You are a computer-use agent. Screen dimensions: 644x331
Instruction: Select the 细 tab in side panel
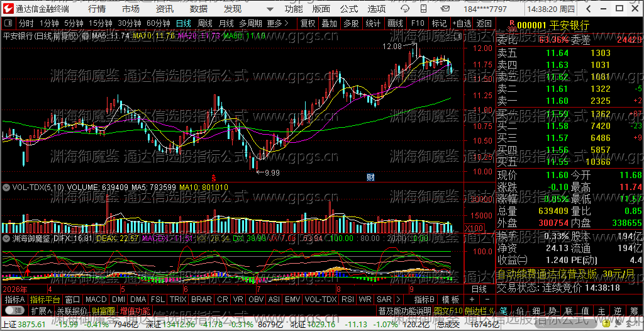point(537,310)
